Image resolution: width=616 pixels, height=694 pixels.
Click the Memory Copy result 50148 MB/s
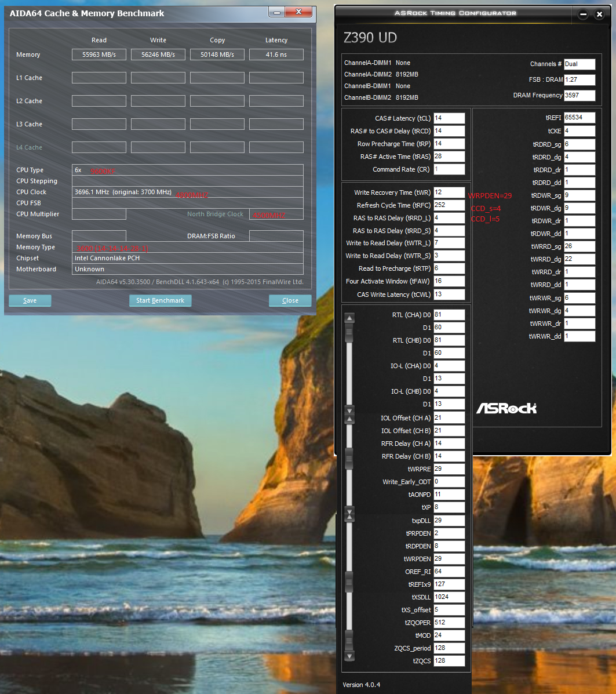coord(217,54)
